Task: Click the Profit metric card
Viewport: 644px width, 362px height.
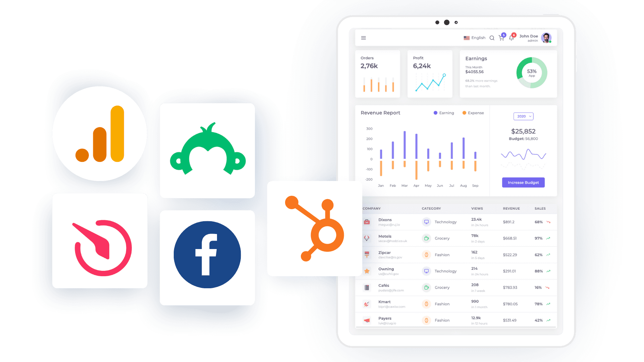Action: coord(430,74)
